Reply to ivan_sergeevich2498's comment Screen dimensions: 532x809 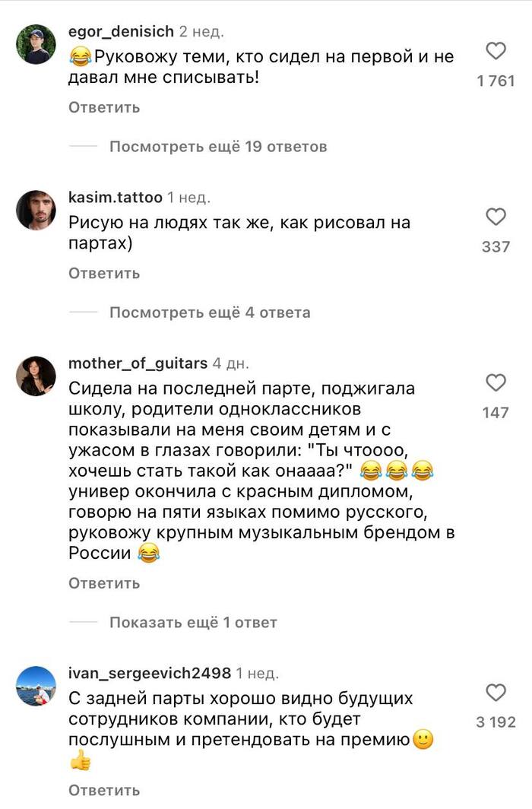[x=104, y=791]
